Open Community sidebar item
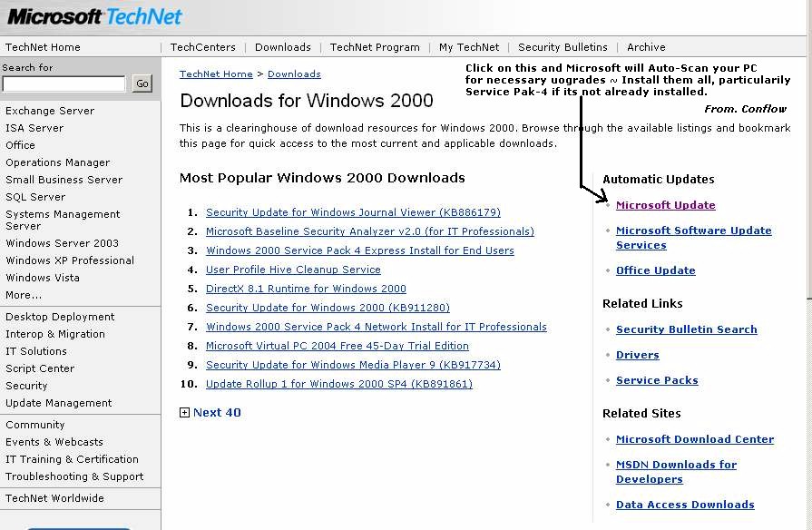This screenshot has width=812, height=530. [x=34, y=425]
